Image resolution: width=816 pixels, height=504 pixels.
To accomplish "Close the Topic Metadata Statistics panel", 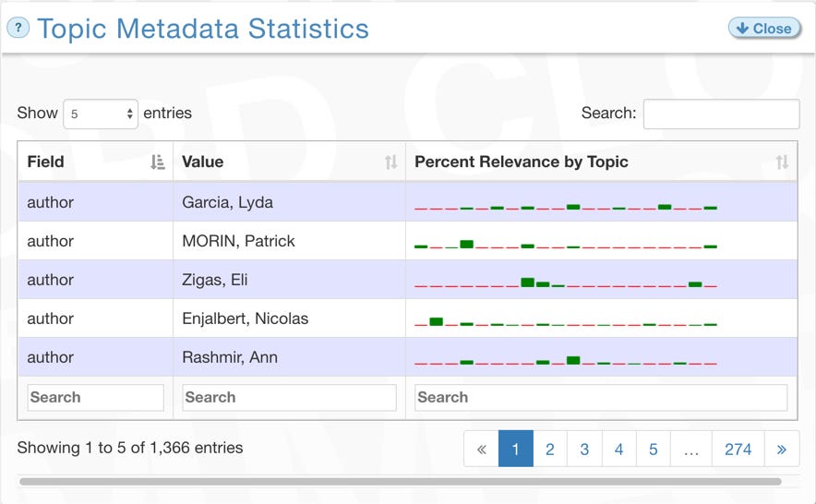I will (x=763, y=28).
